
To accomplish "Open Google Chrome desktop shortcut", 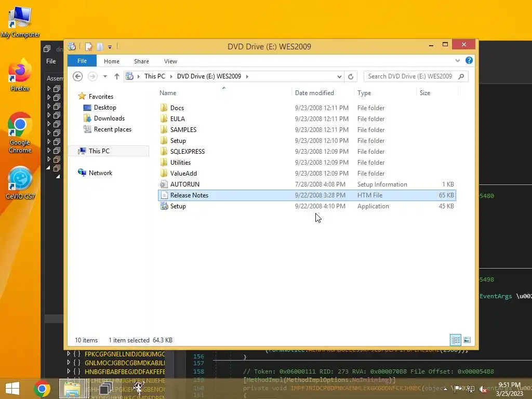I will click(20, 132).
